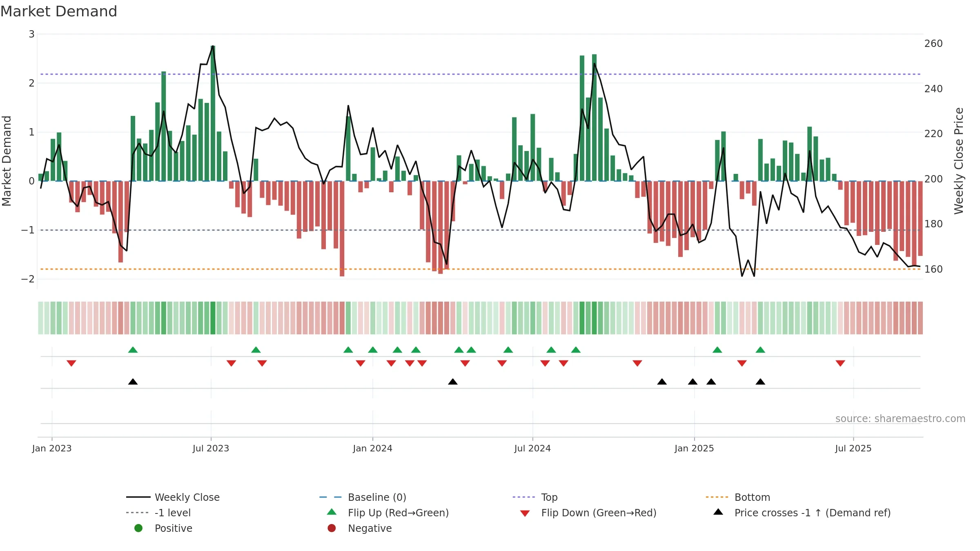
Task: Click the red flip-down marker nearest Jul 2025
Action: [x=840, y=363]
